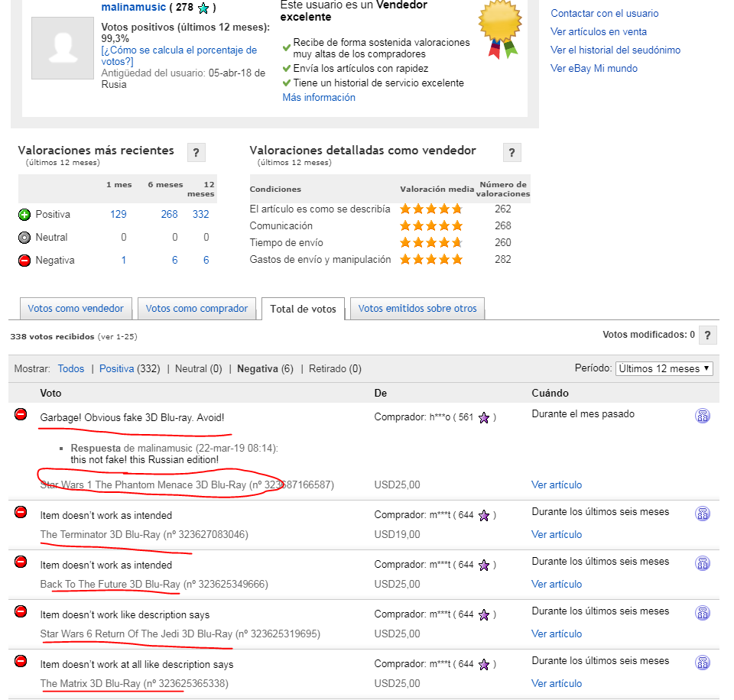Click positive count 268 for 6 meses

pyautogui.click(x=170, y=214)
